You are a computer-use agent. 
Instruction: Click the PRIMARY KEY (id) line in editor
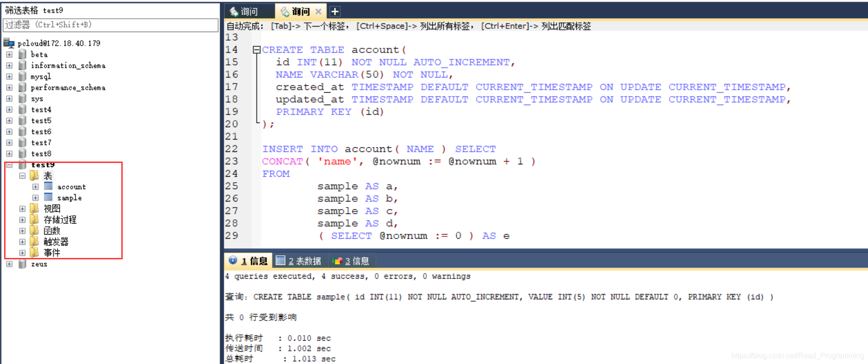[x=329, y=112]
